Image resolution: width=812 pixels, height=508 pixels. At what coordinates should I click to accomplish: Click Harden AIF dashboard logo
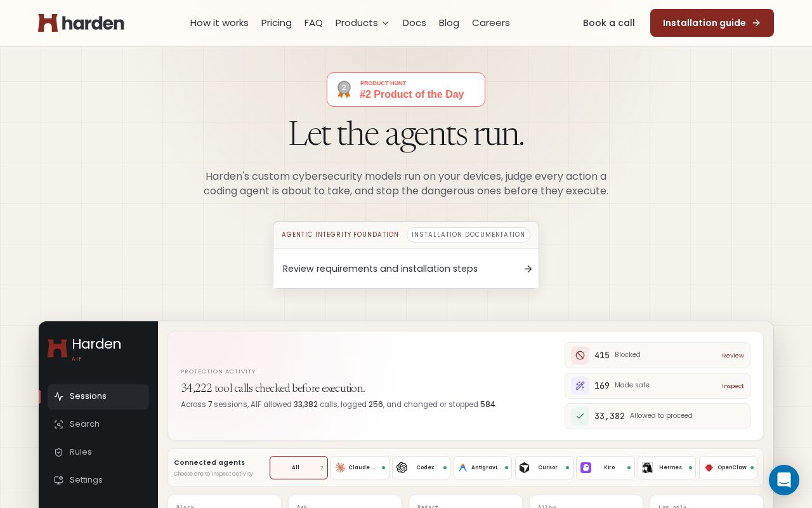click(x=84, y=348)
